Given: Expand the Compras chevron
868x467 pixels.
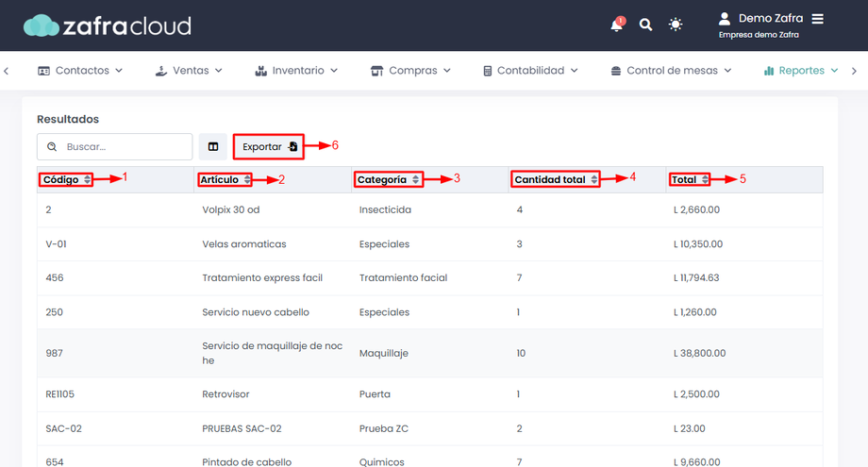Looking at the screenshot, I should [447, 71].
